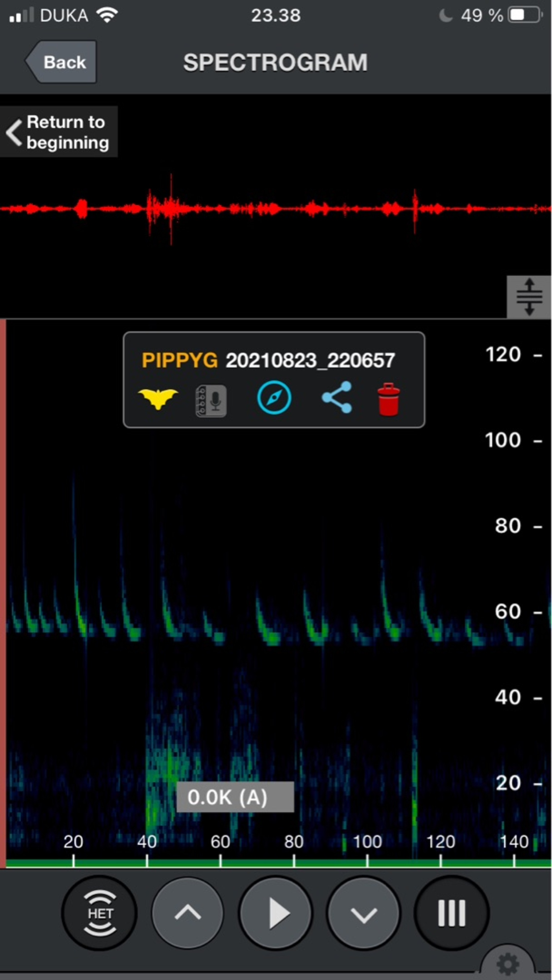Tap the 20210823_220657 file name
Image resolution: width=552 pixels, height=980 pixels.
pyautogui.click(x=310, y=360)
